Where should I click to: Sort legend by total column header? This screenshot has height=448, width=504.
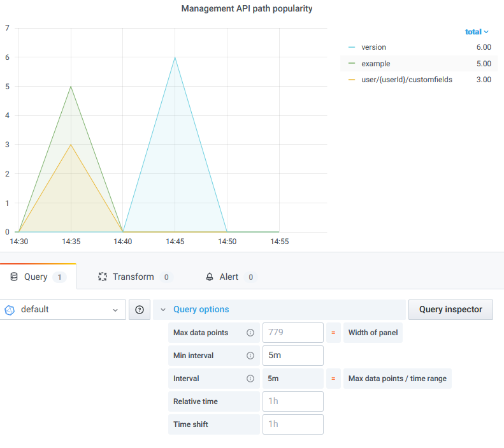click(477, 31)
